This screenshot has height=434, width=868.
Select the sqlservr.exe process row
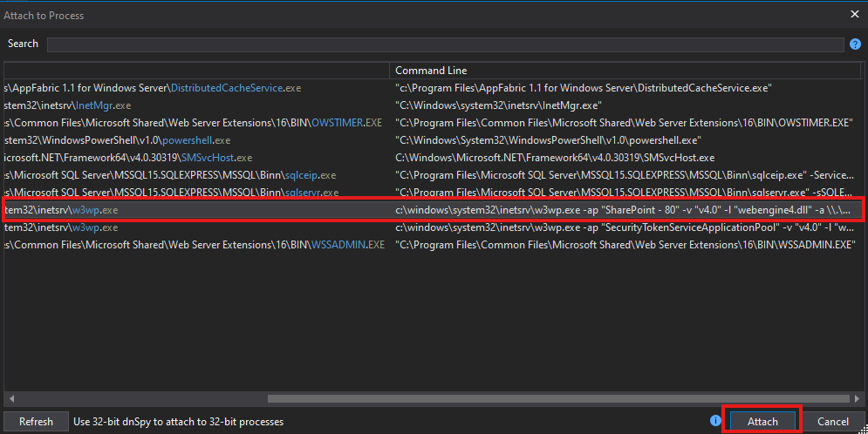click(433, 193)
